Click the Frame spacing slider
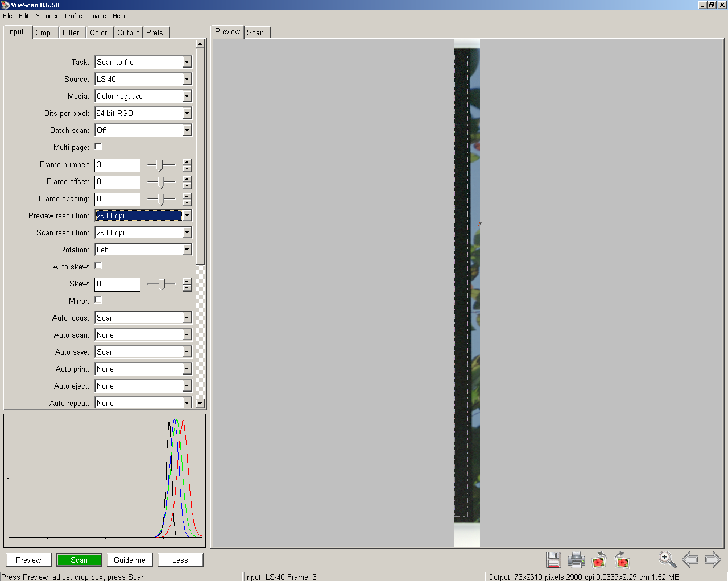728x582 pixels. pyautogui.click(x=161, y=199)
